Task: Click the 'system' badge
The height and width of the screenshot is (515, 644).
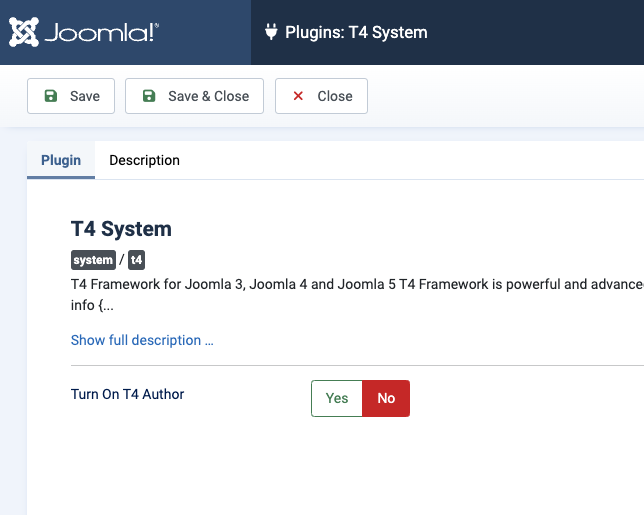Action: pos(93,260)
